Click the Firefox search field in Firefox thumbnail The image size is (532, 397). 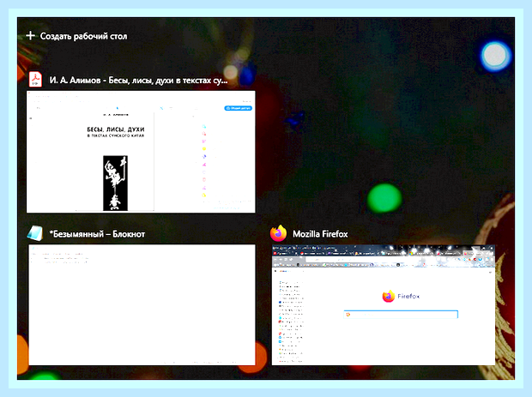401,315
